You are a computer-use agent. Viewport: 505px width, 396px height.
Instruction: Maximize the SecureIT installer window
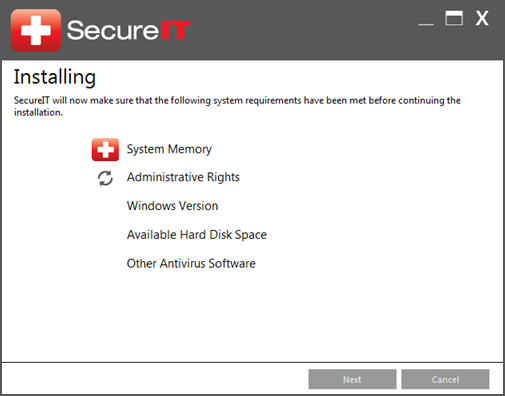point(454,18)
